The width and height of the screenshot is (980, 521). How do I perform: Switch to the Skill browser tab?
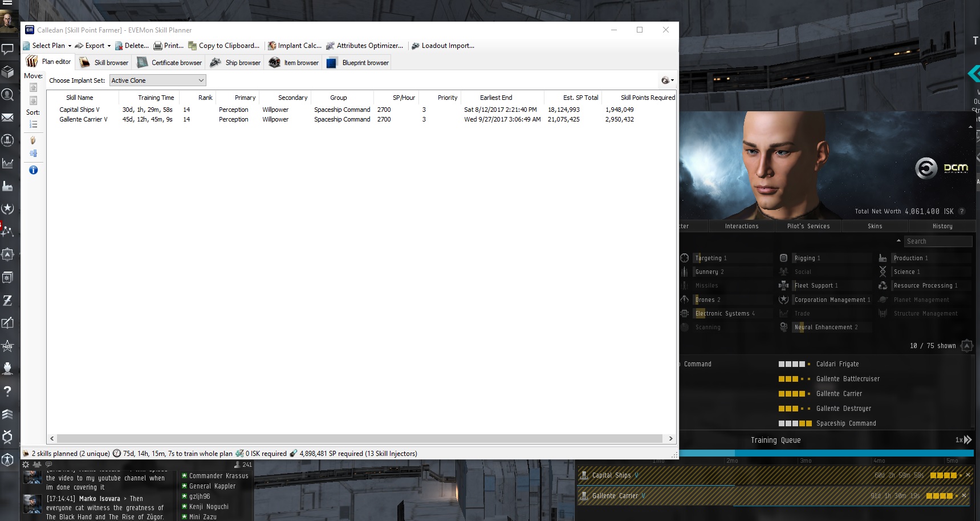(104, 63)
